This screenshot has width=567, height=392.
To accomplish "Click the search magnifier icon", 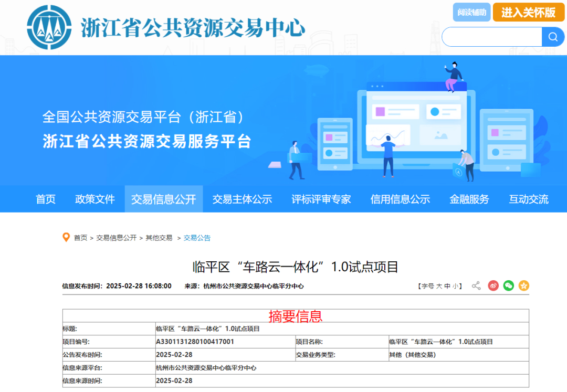I will (553, 37).
